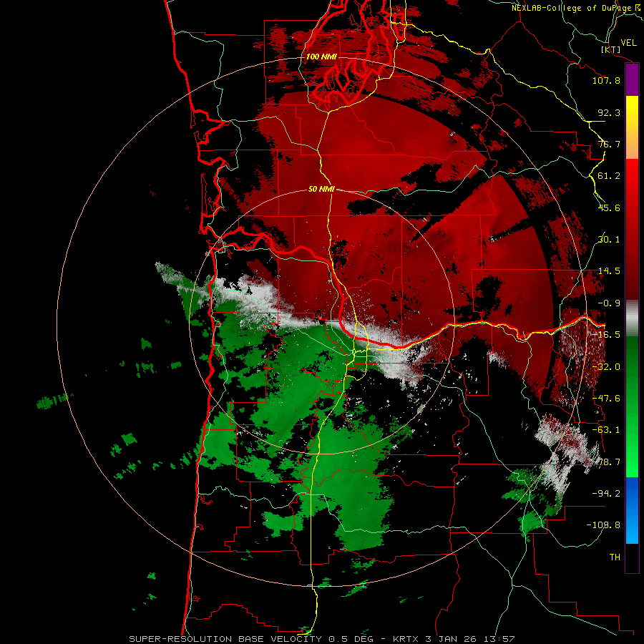The width and height of the screenshot is (644, 644).
Task: Click the 100 NMI range ring label
Action: pos(321,57)
